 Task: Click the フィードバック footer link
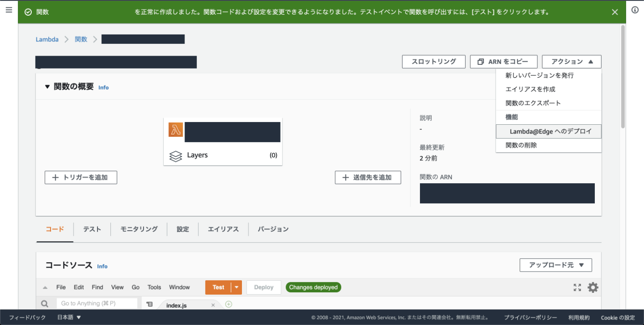tap(28, 318)
